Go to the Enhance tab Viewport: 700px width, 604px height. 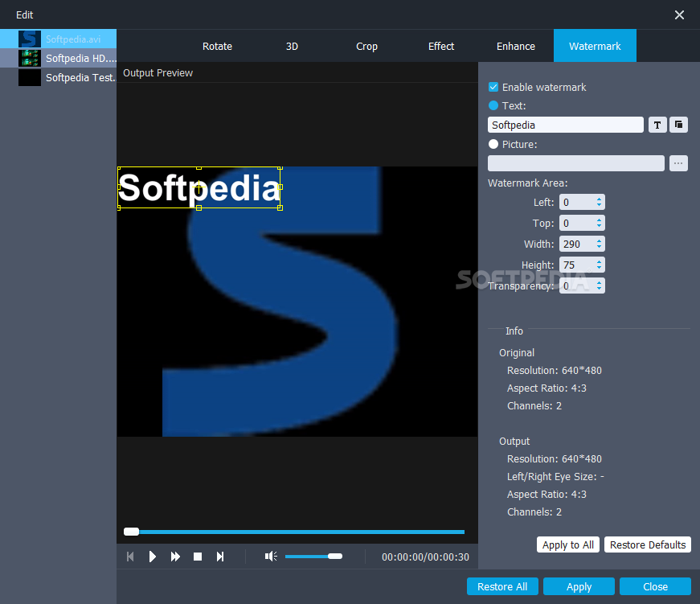[516, 46]
